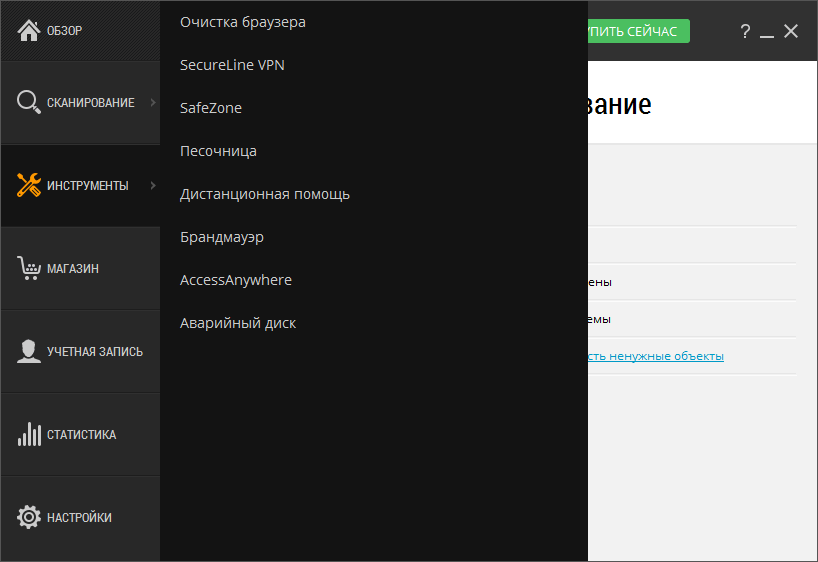Close the antivirus window

coord(791,31)
